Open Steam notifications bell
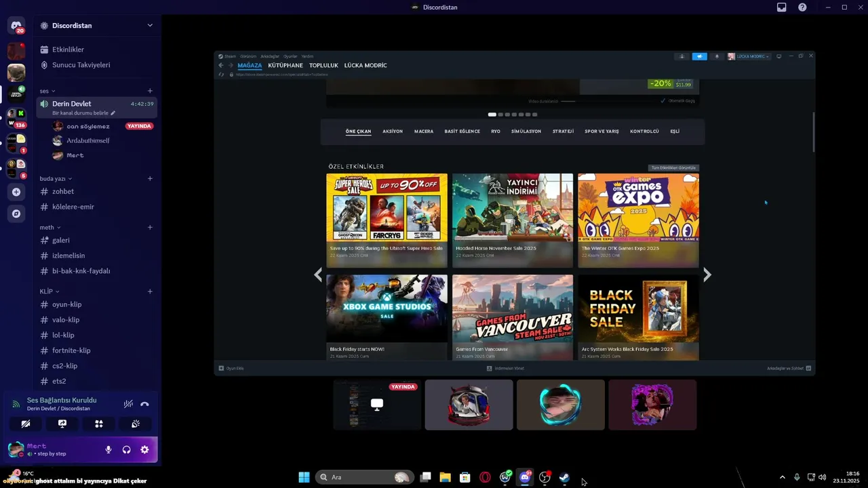 click(x=717, y=56)
